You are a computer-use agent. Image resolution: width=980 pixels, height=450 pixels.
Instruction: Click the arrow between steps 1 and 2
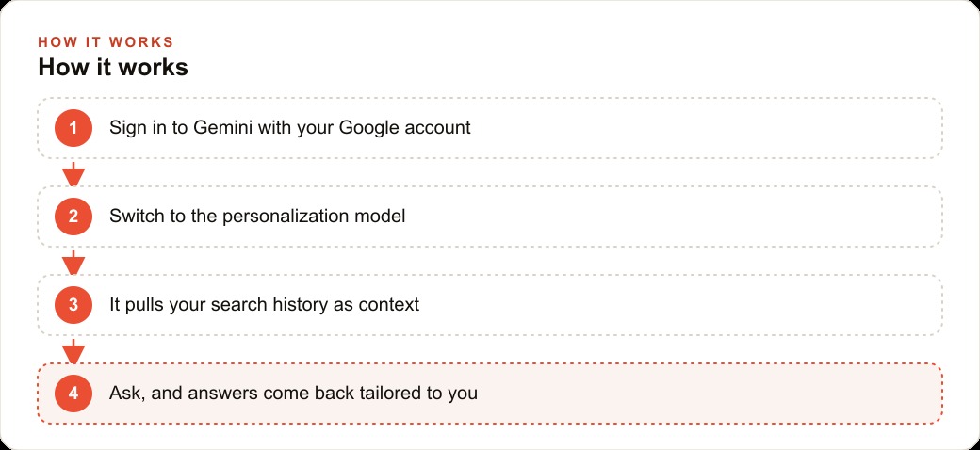pyautogui.click(x=73, y=173)
